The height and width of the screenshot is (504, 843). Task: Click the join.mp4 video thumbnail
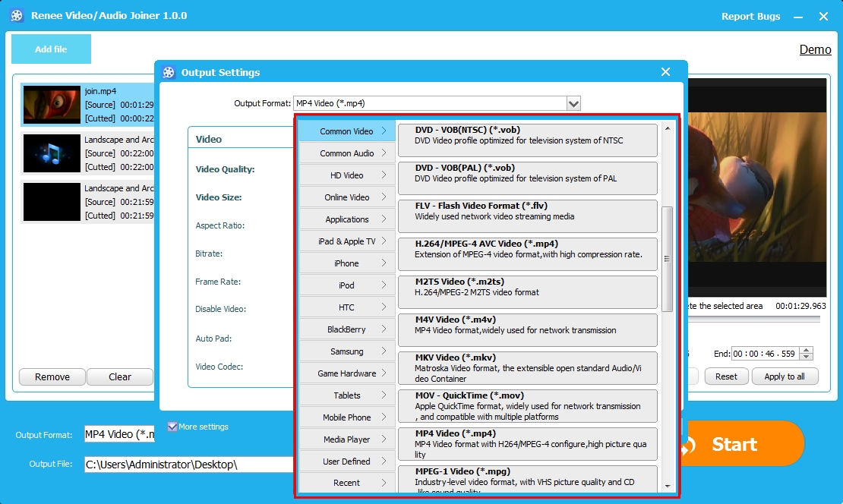52,104
